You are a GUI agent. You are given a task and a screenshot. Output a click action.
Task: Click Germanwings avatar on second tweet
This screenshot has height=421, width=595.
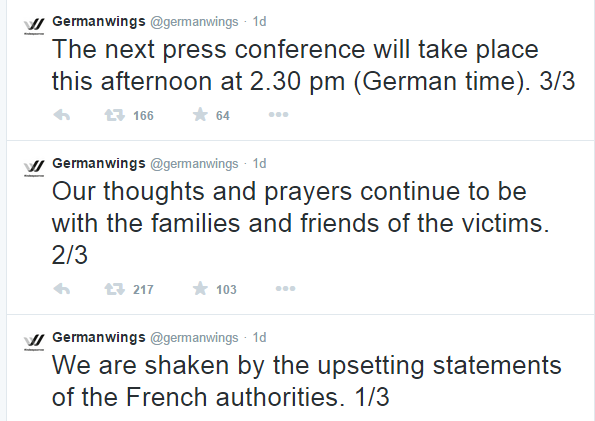(34, 169)
